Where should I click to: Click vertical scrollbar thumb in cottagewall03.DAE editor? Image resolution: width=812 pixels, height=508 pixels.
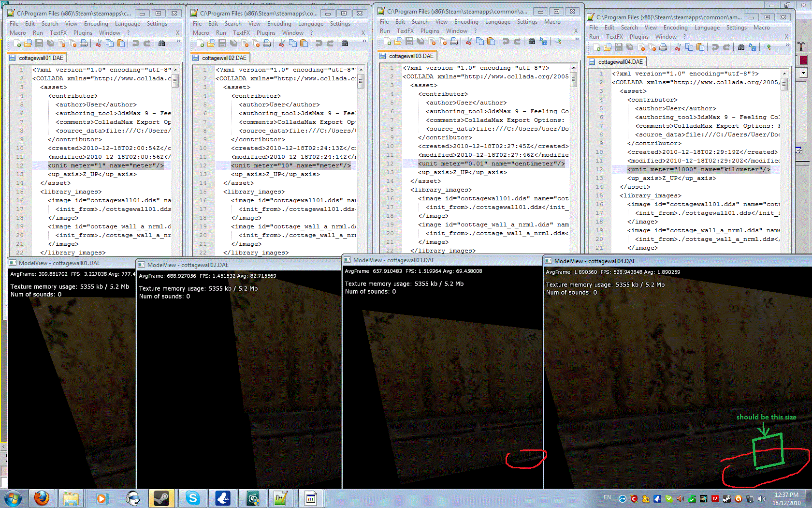[573, 79]
